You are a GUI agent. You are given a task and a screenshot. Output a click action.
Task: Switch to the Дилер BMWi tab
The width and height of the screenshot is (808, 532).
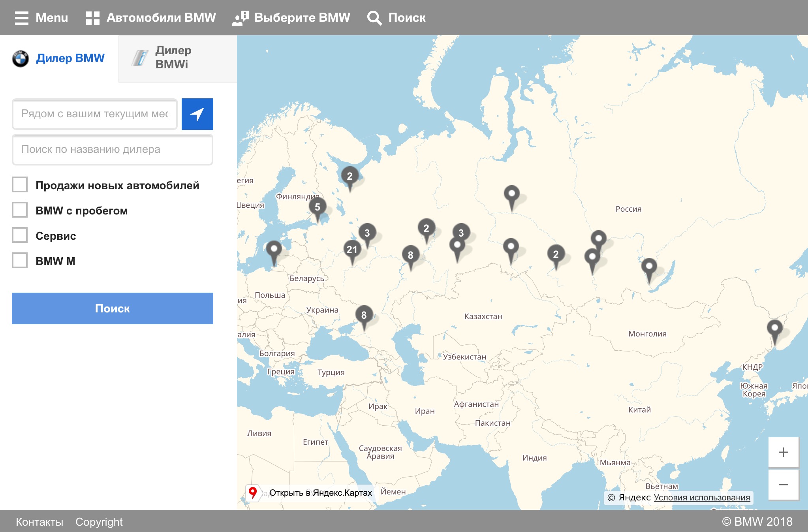[x=178, y=58]
